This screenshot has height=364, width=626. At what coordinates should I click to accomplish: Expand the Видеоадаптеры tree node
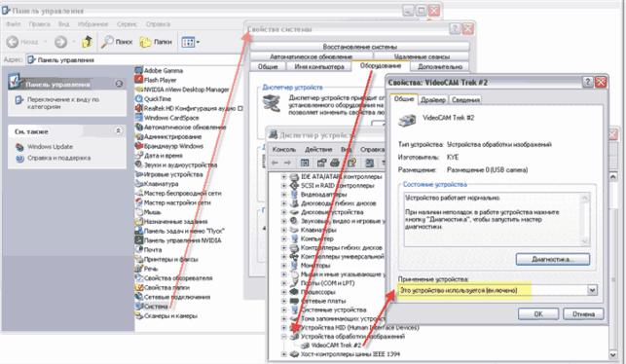pyautogui.click(x=284, y=195)
